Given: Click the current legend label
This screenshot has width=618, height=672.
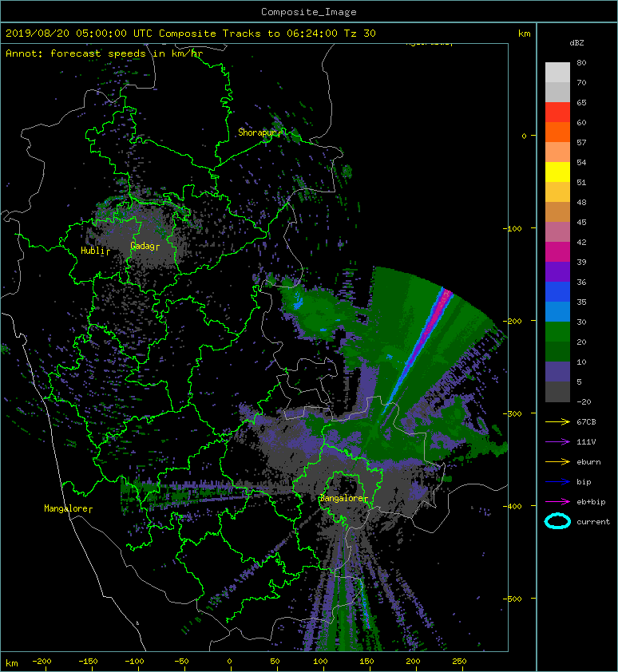Looking at the screenshot, I should (593, 522).
